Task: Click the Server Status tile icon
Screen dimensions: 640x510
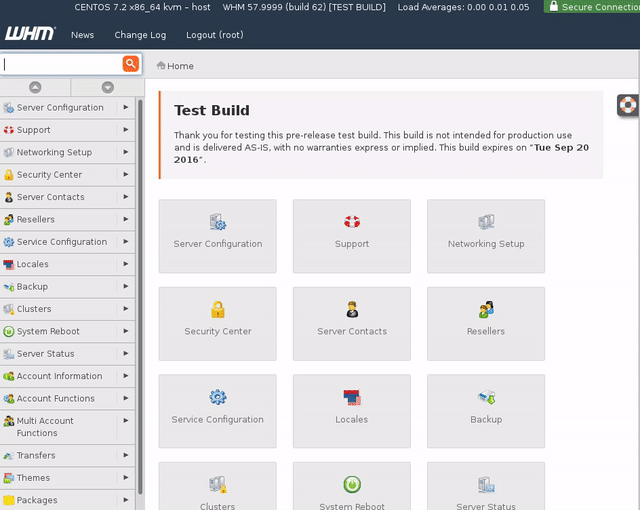Action: click(486, 485)
